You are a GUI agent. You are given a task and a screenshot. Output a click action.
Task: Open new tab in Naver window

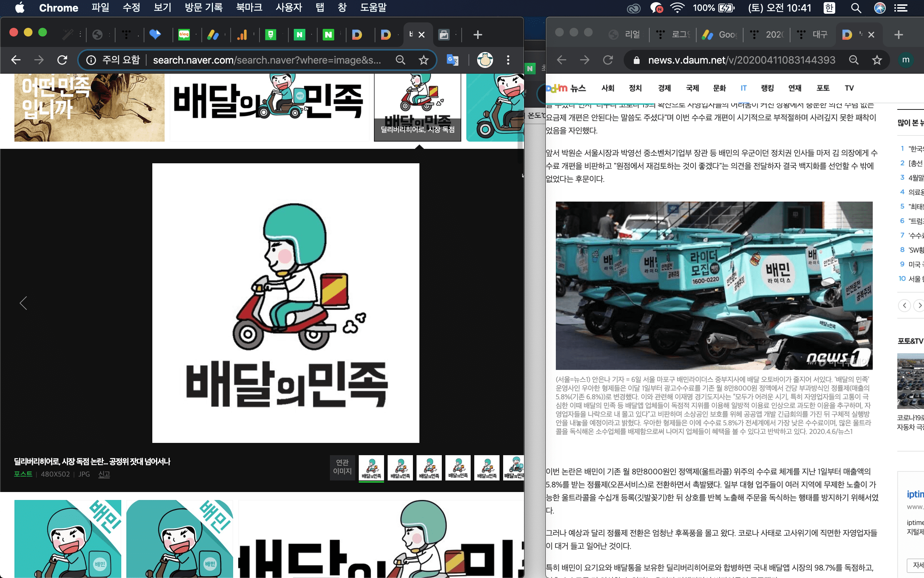tap(477, 35)
